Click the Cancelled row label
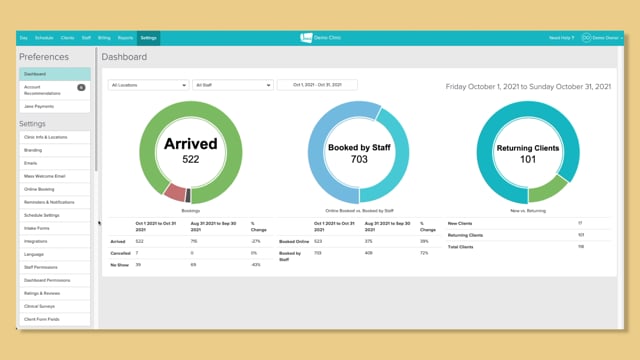 (x=120, y=253)
